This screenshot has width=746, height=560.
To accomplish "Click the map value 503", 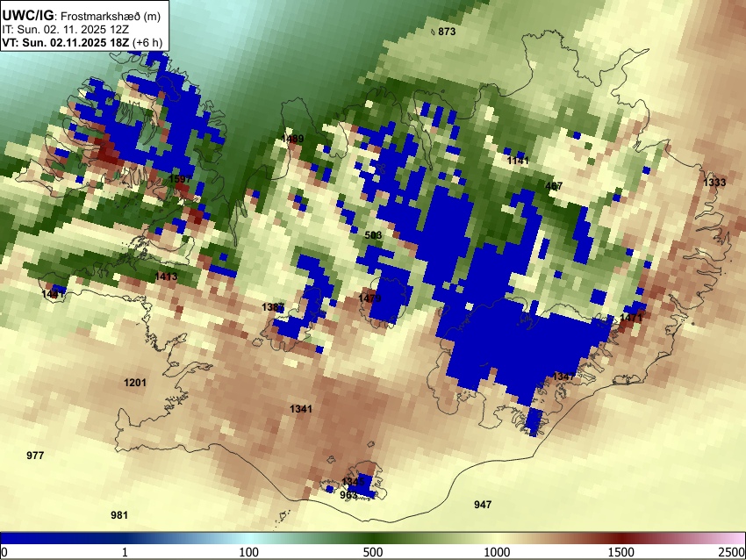I will (x=373, y=235).
